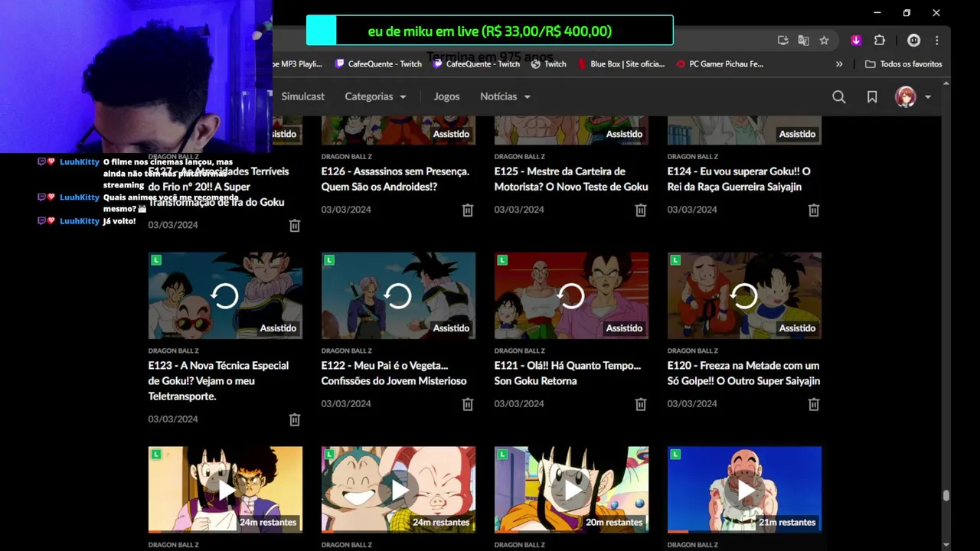Image resolution: width=980 pixels, height=551 pixels.
Task: Click the E125 episode thumbnail
Action: (x=571, y=130)
